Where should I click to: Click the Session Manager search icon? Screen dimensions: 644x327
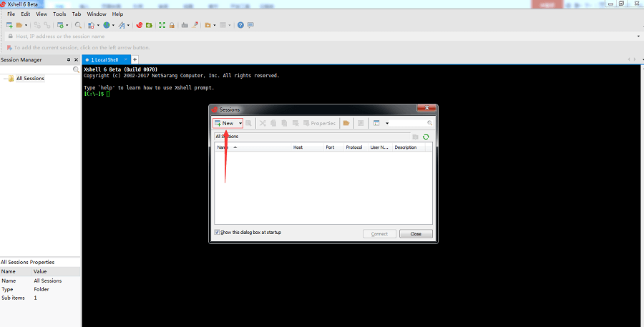(76, 69)
